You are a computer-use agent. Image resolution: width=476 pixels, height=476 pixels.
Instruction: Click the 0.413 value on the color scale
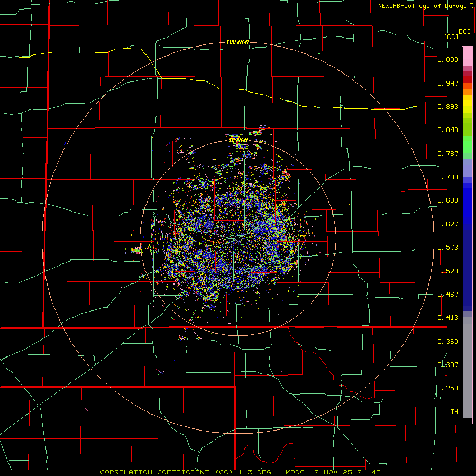coord(448,318)
